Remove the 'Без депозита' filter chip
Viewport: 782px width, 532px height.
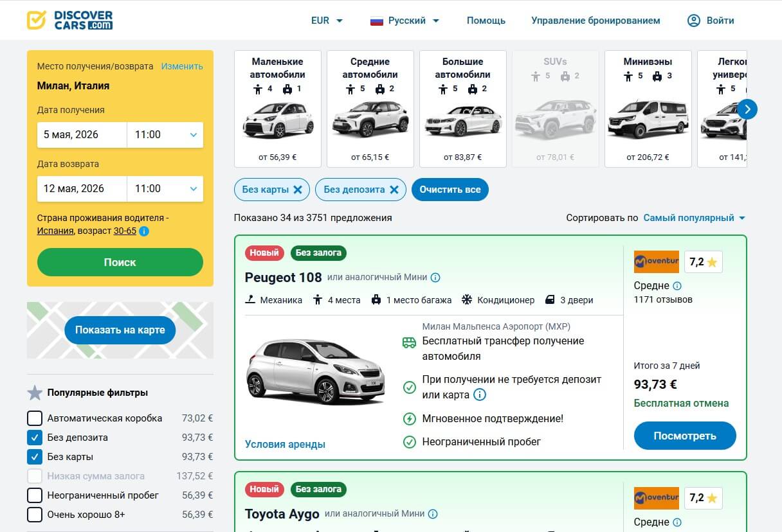click(x=394, y=190)
